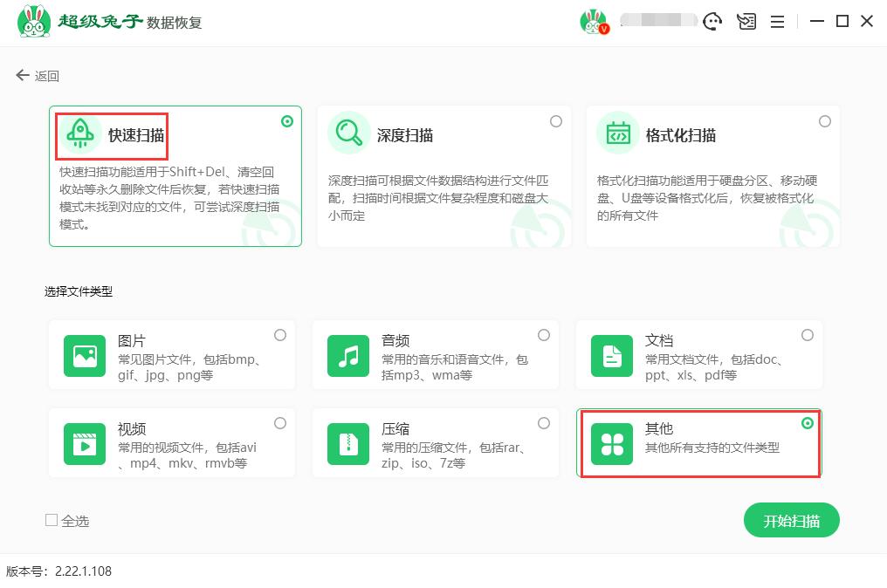Click the green zip archive icon

click(x=347, y=444)
